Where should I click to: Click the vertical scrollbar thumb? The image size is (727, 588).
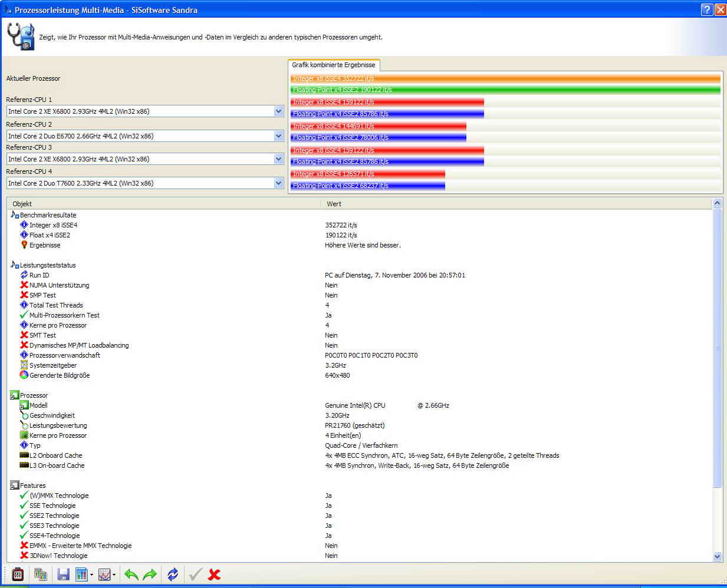[x=718, y=348]
